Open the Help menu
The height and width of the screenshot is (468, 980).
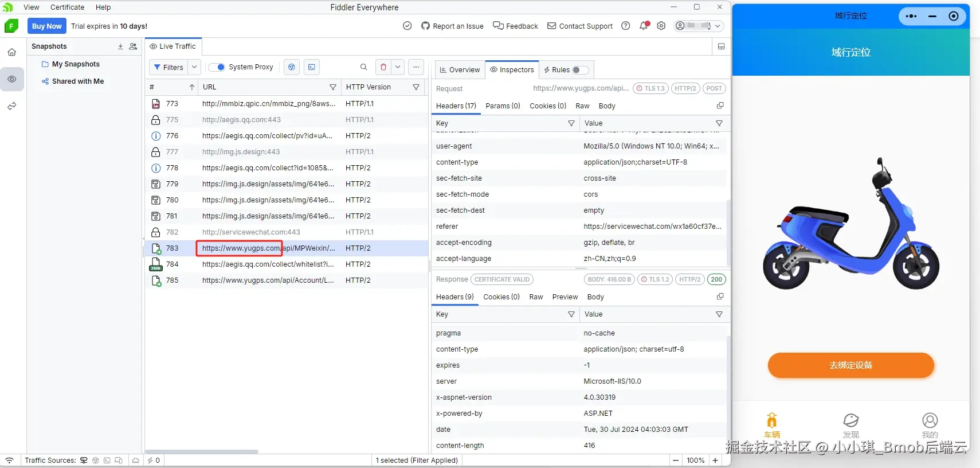103,7
